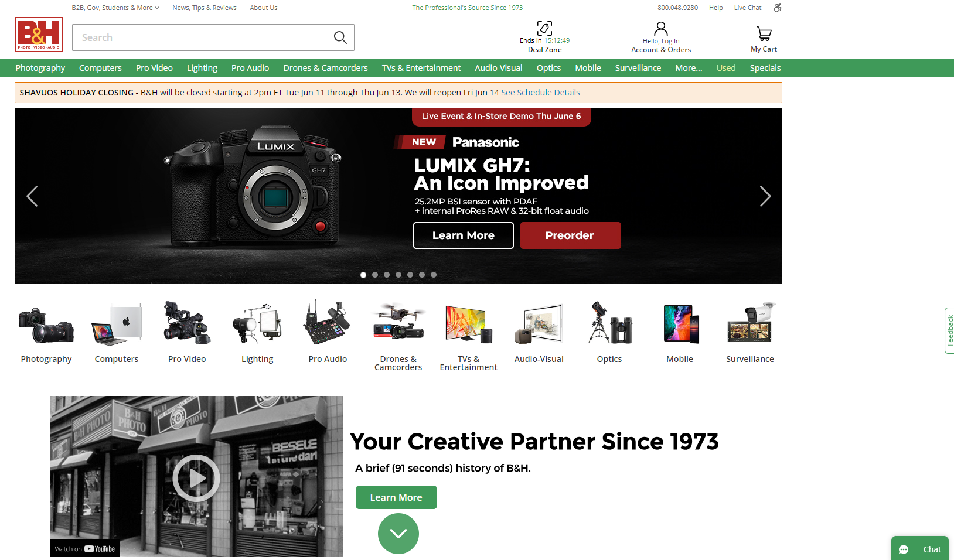Click the accessibility wheelchair icon
Image resolution: width=954 pixels, height=560 pixels.
(x=778, y=8)
